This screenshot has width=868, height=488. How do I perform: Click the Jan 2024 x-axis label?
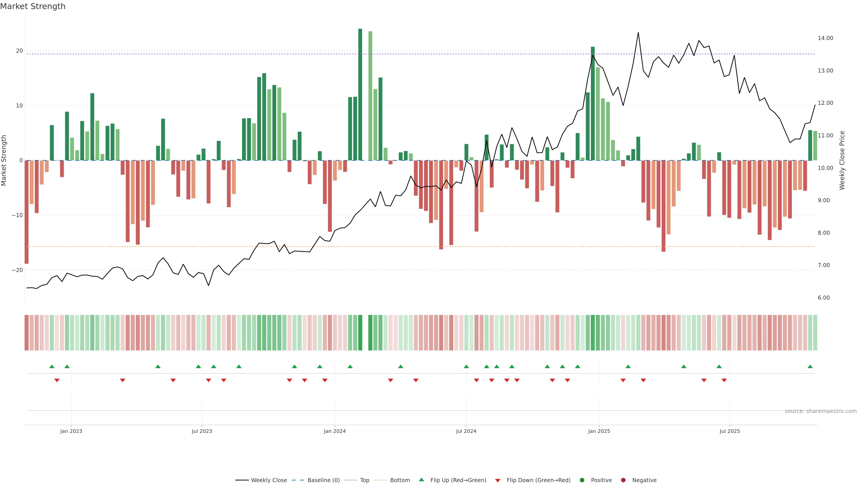pyautogui.click(x=335, y=431)
